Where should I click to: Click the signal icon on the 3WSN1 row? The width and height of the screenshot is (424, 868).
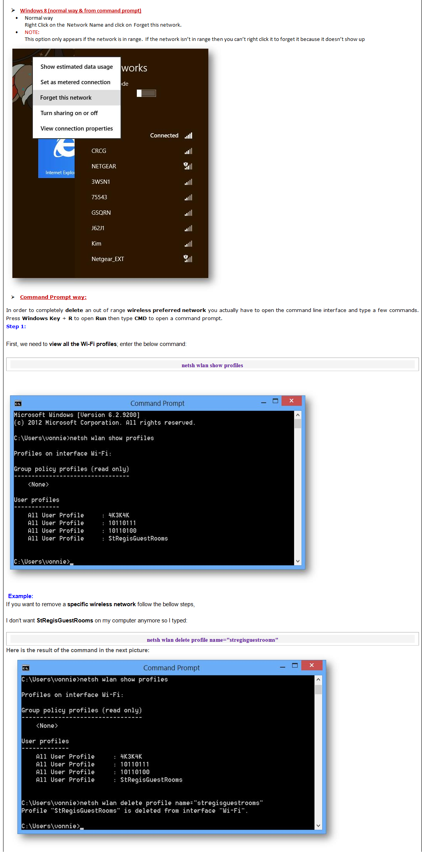pos(188,182)
